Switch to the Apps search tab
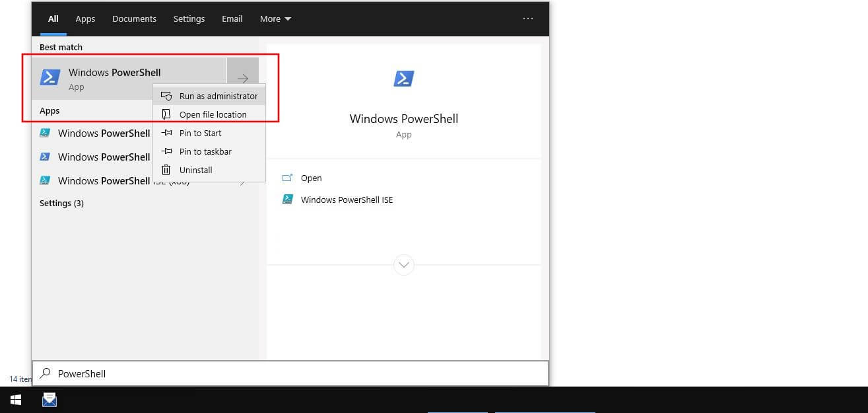Image resolution: width=868 pixels, height=413 pixels. pyautogui.click(x=85, y=19)
